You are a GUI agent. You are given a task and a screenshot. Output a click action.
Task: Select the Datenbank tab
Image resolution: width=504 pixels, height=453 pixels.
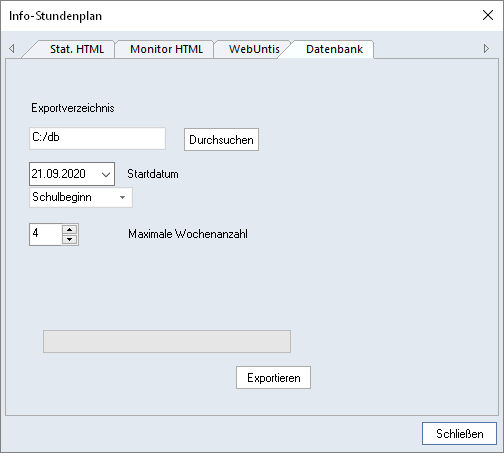point(334,49)
